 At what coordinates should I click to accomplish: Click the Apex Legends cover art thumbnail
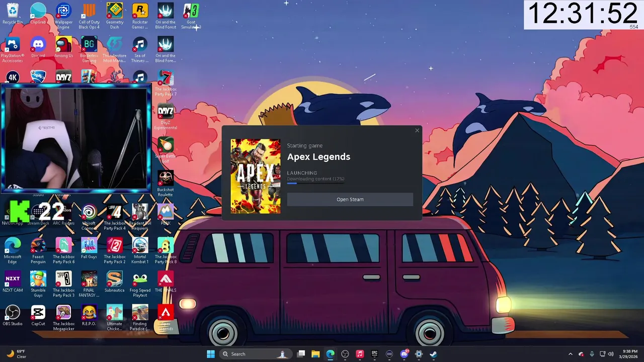pyautogui.click(x=256, y=176)
